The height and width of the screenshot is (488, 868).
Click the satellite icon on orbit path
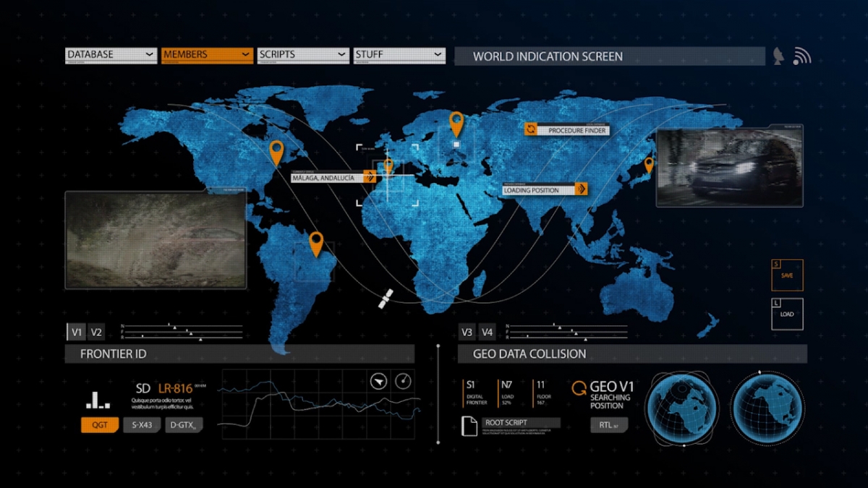pos(386,299)
